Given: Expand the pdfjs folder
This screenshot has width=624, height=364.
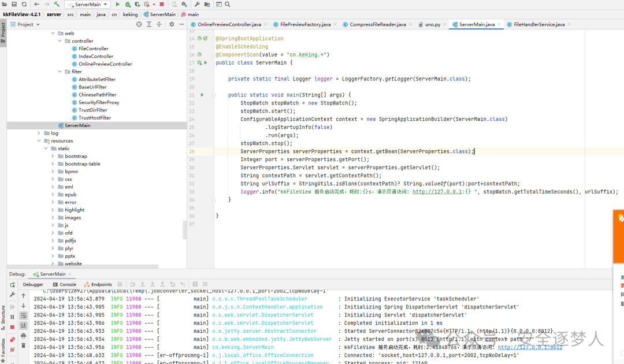Looking at the screenshot, I should (53, 240).
